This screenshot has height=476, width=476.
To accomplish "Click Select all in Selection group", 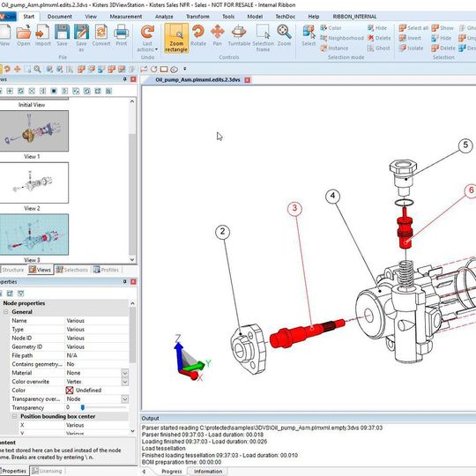I will click(413, 28).
